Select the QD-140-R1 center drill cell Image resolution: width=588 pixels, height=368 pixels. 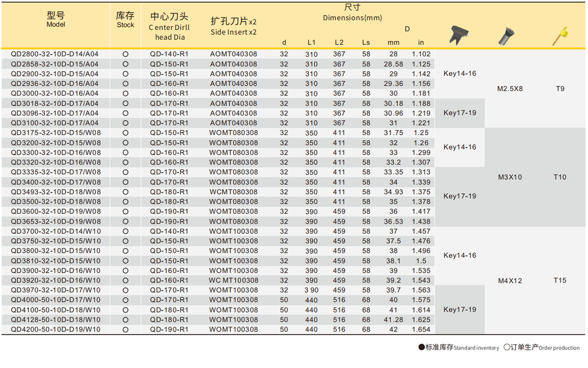click(x=169, y=54)
